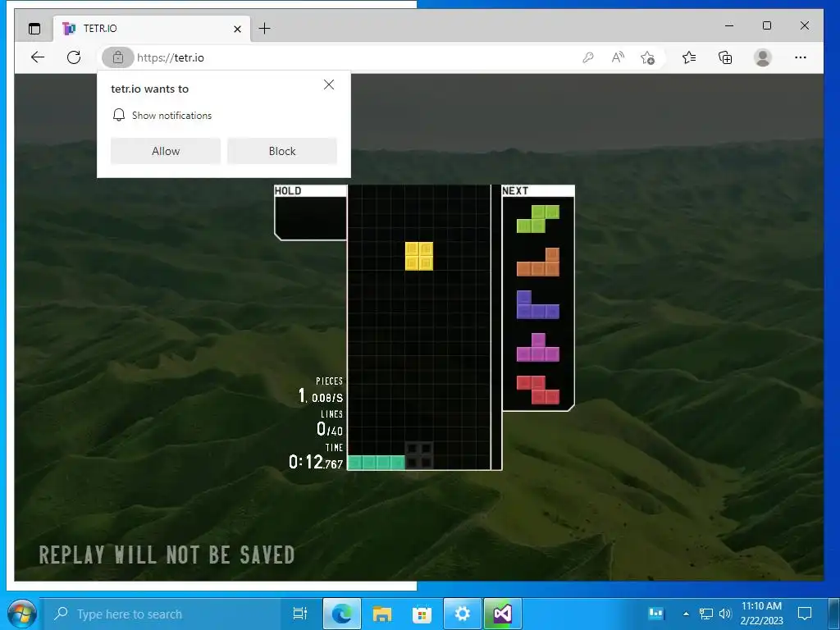This screenshot has height=630, width=840.
Task: Go back in browser history
Action: tap(38, 57)
